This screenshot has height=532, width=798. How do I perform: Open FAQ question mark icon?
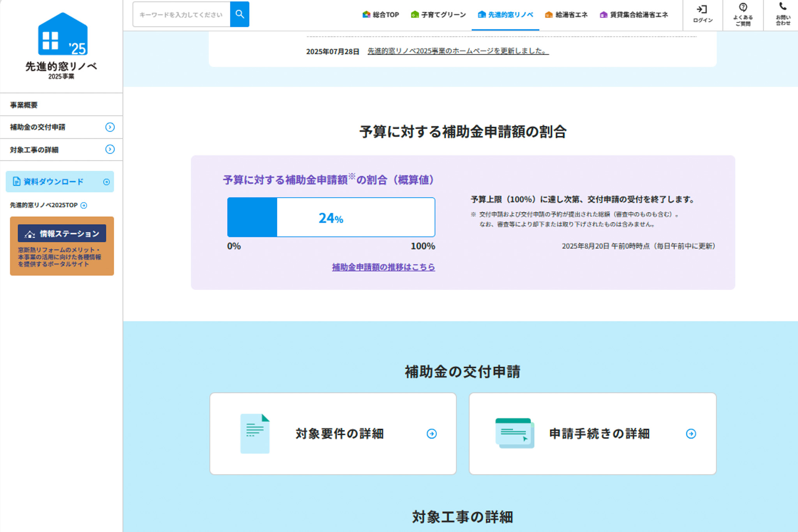[x=743, y=8]
